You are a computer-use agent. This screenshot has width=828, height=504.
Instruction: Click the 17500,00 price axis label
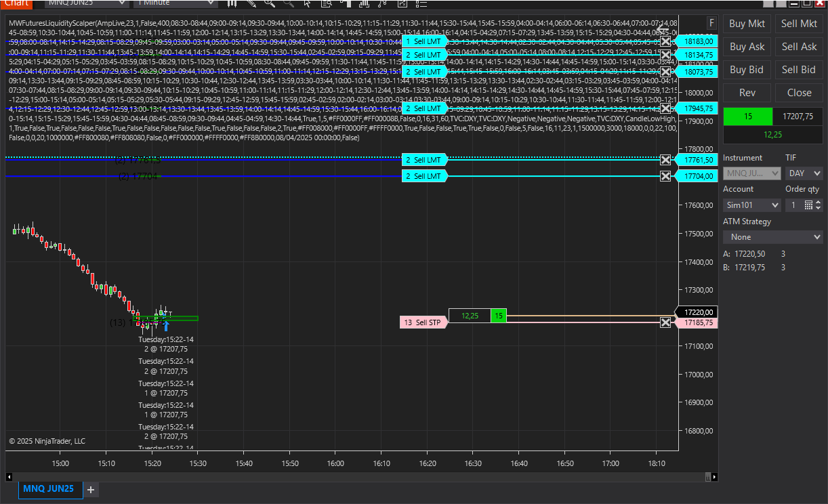coord(698,234)
